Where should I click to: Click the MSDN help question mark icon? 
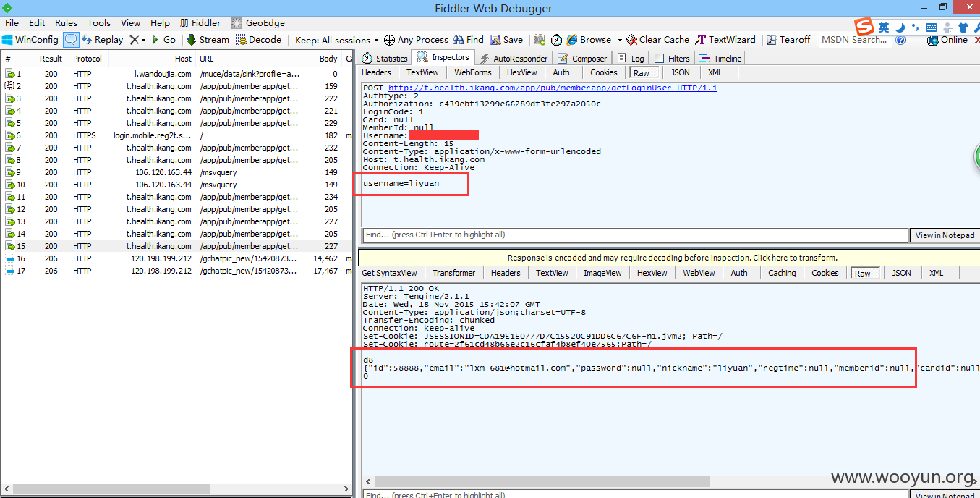coord(900,40)
